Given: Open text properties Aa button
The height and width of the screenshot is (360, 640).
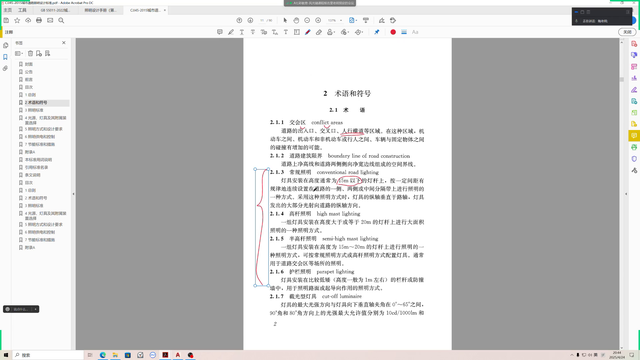Looking at the screenshot, I should pos(415,32).
